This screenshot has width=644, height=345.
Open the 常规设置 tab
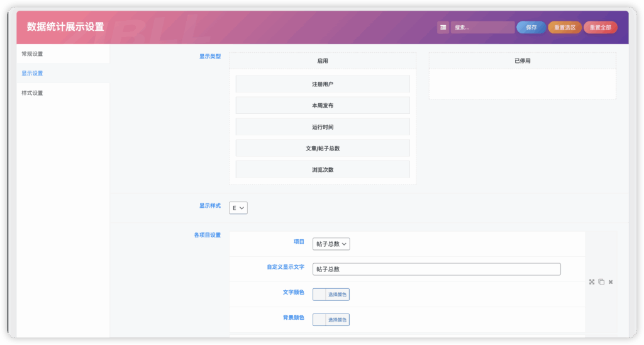coord(64,54)
